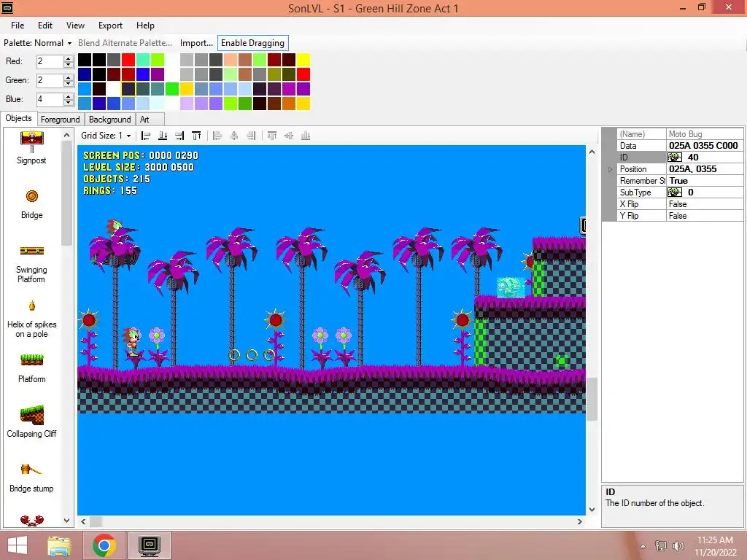Select the Signpost object in the list
This screenshot has height=560, width=747.
coord(31,147)
